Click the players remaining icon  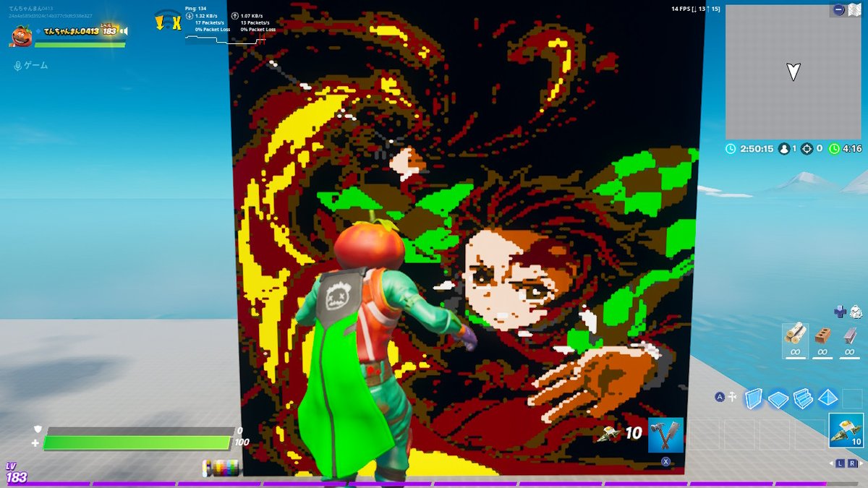tap(783, 149)
